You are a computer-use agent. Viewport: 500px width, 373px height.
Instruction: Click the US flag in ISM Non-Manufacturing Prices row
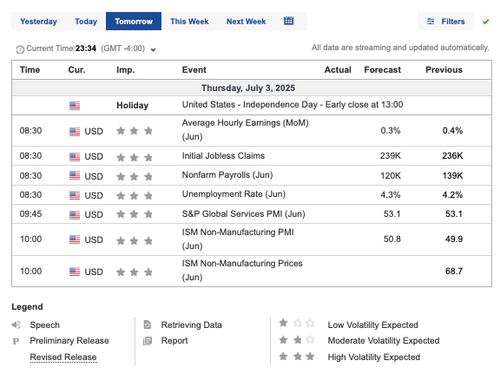coord(75,272)
